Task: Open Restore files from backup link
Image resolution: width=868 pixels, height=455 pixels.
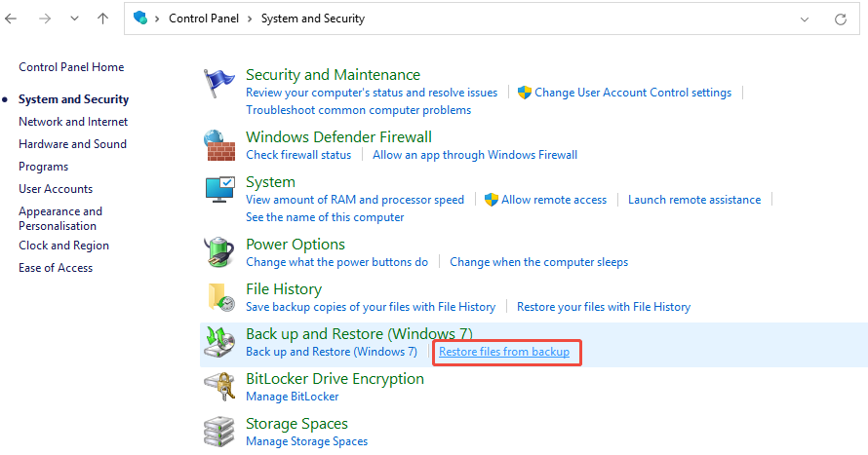Action: tap(504, 352)
